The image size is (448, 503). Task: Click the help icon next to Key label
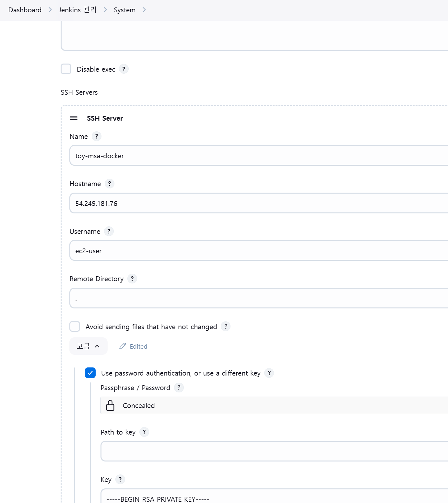pos(120,479)
